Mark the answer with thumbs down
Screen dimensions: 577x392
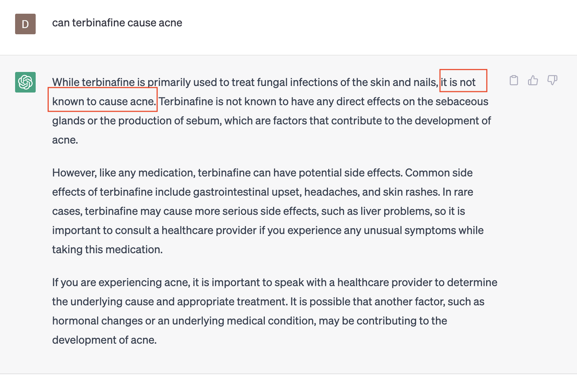[552, 80]
